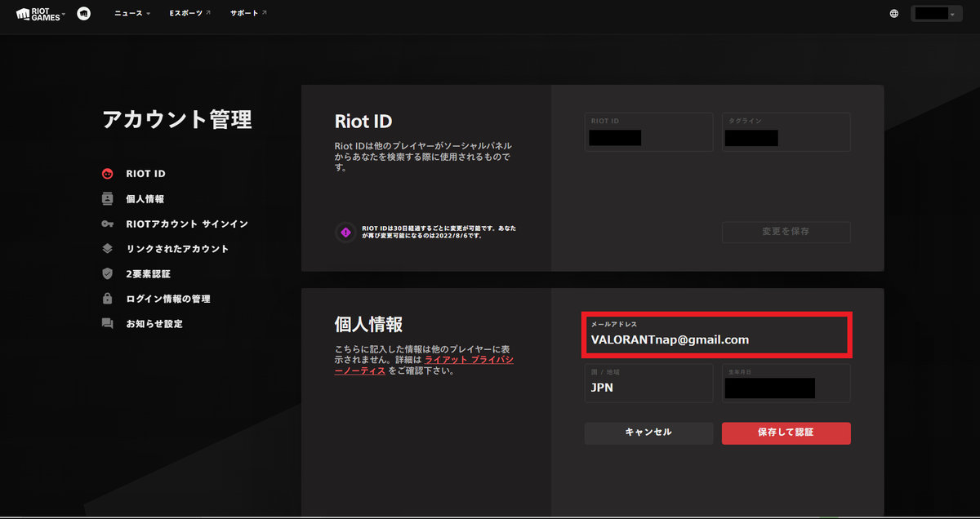Viewport: 980px width, 519px height.
Task: Click the white fist icon beside Riot logo
Action: pos(83,14)
